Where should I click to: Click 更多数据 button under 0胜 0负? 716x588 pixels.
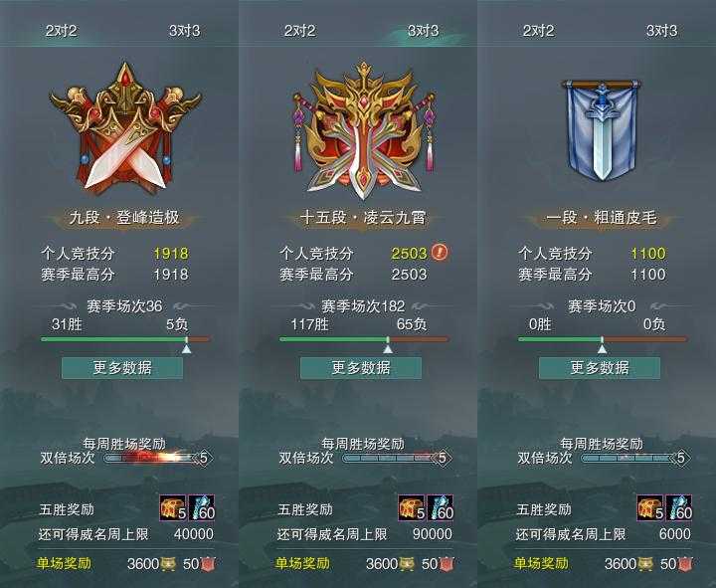[x=600, y=368]
